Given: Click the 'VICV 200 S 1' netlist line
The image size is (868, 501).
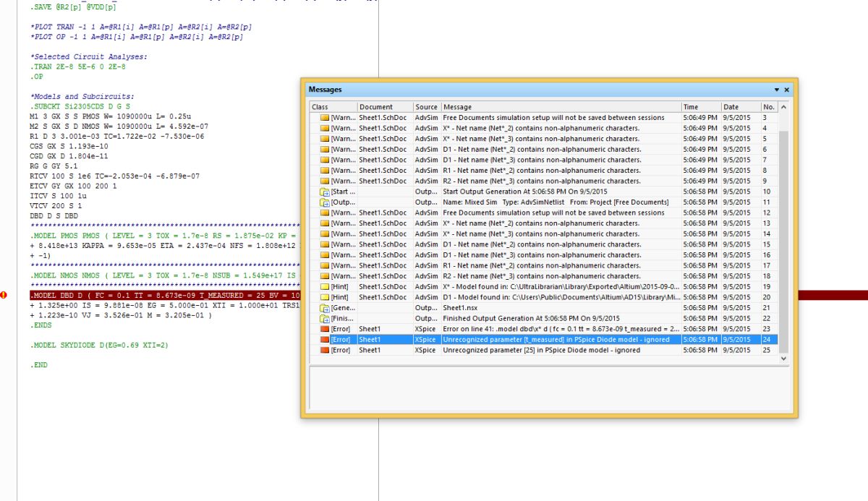Looking at the screenshot, I should [55, 205].
